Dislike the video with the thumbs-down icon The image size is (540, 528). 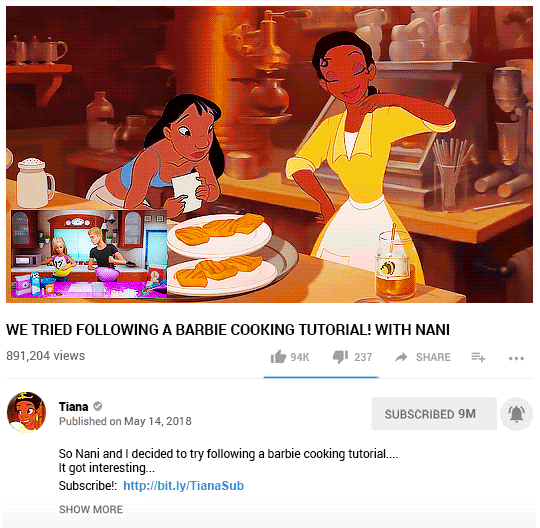pos(340,357)
